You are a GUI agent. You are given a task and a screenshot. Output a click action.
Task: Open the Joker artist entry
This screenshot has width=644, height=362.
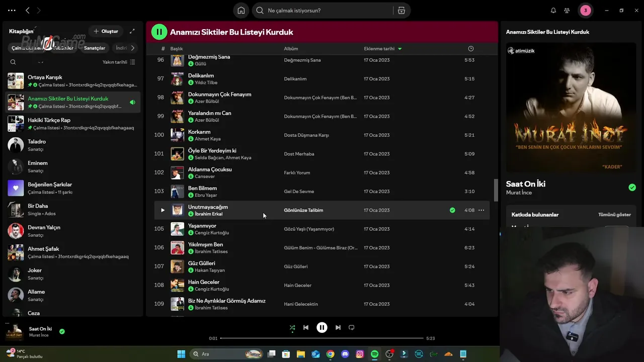click(x=73, y=274)
